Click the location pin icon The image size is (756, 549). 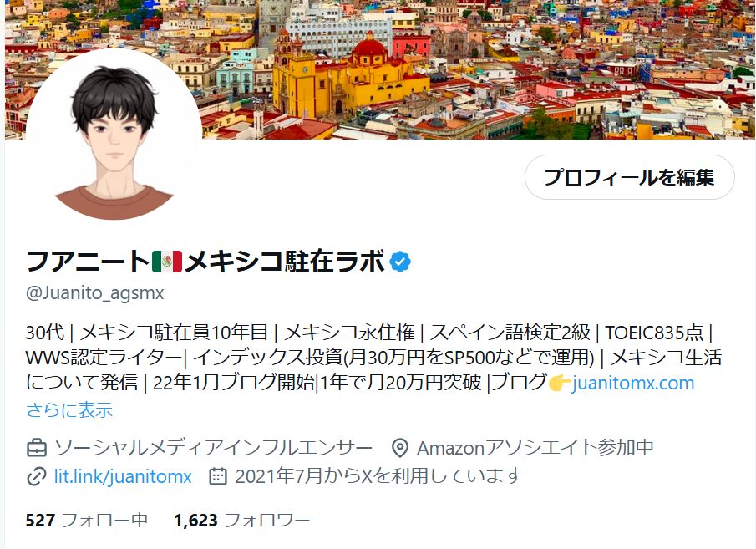click(x=399, y=448)
